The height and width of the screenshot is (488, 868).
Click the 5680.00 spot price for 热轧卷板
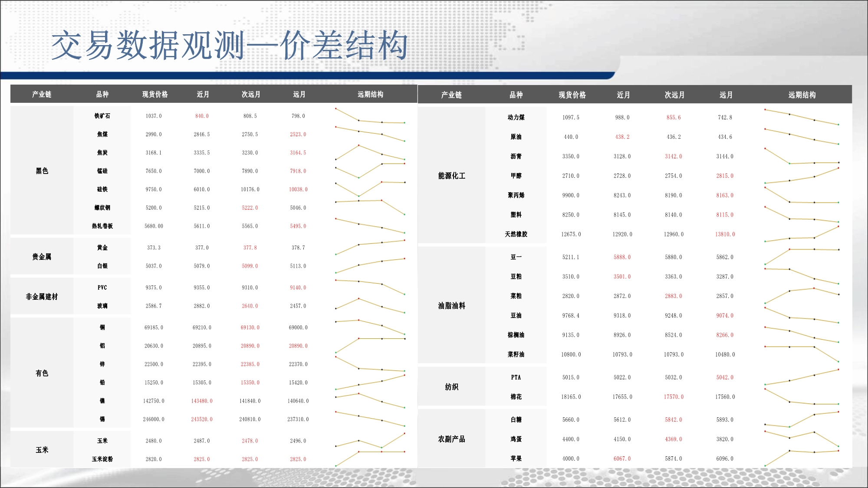click(x=154, y=226)
